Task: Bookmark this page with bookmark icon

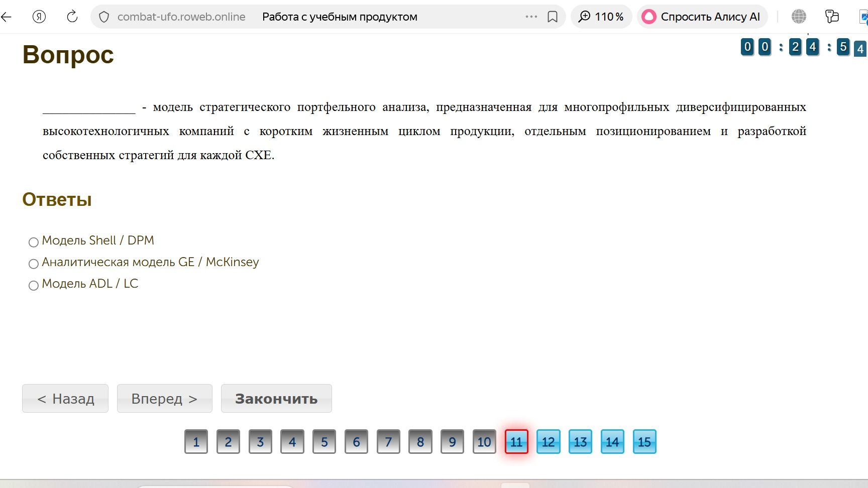Action: tap(553, 17)
